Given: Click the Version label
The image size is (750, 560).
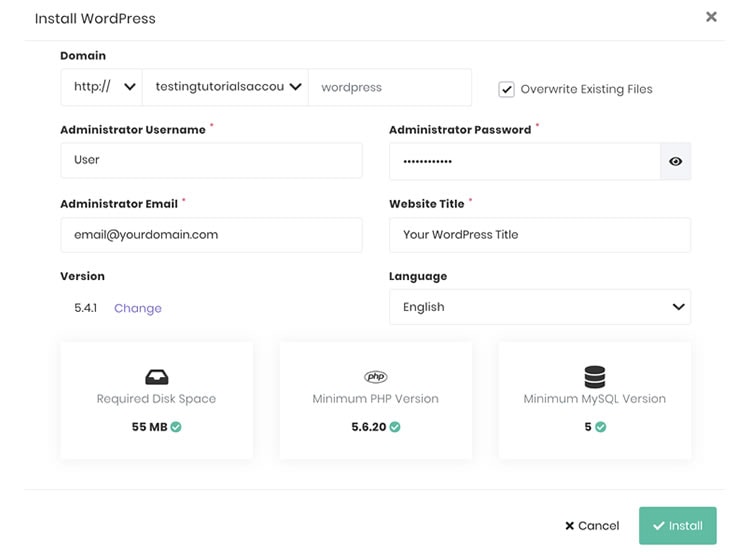Looking at the screenshot, I should click(x=82, y=276).
